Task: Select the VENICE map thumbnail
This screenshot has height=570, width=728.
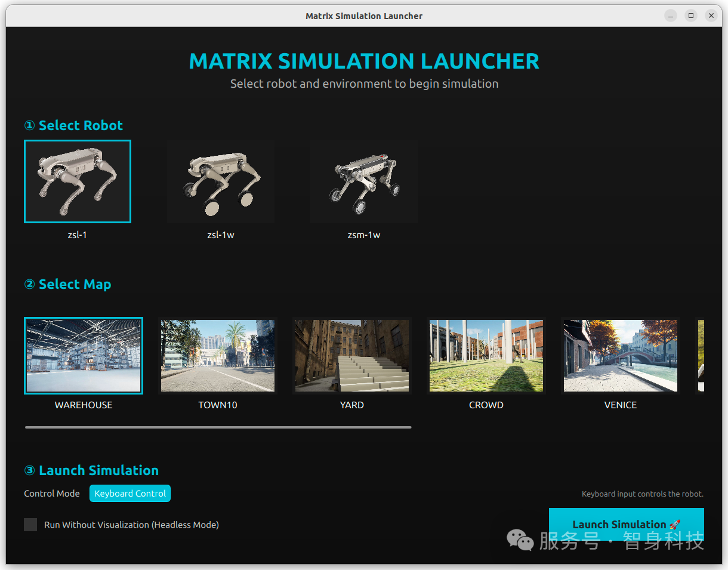Action: 621,356
